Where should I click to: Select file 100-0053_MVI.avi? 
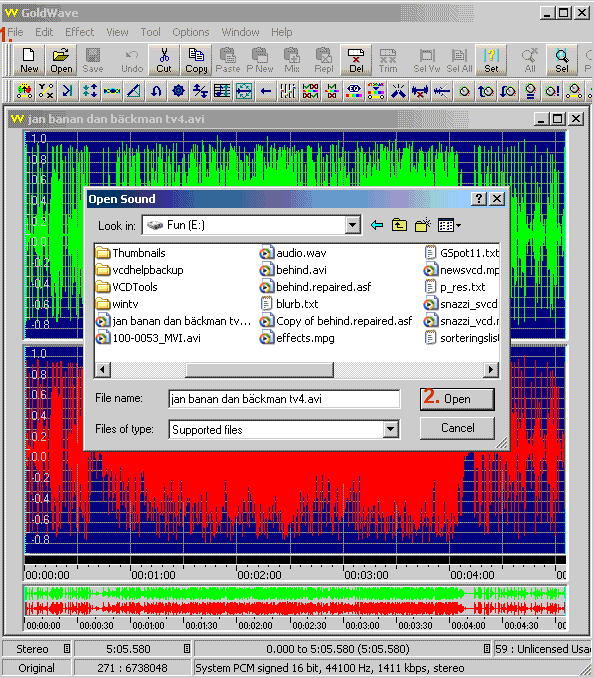(x=148, y=338)
